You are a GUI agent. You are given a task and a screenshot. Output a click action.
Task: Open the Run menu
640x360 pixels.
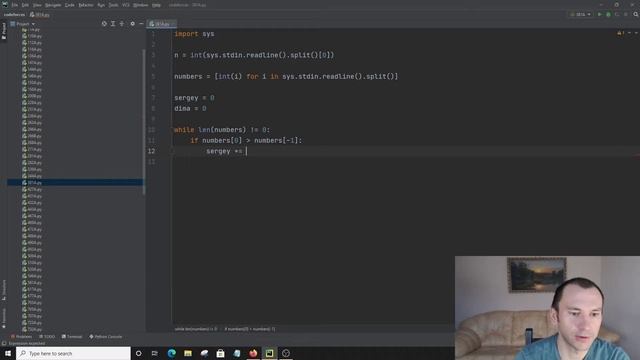(x=101, y=5)
